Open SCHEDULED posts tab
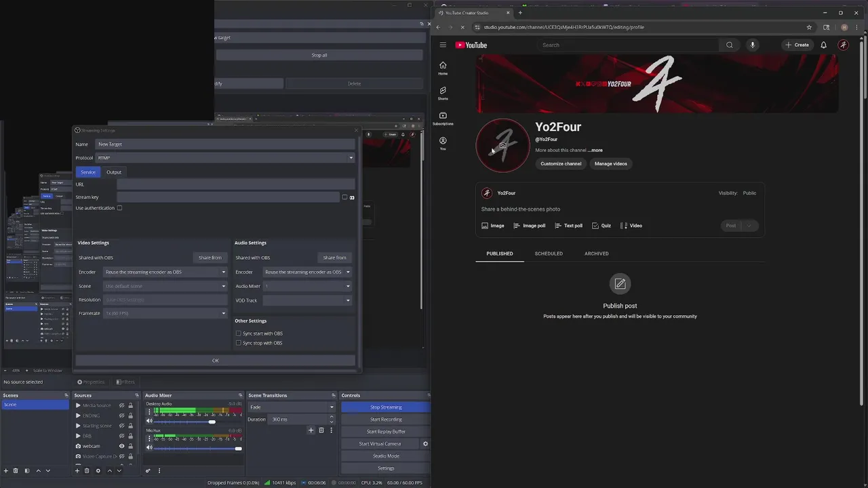The width and height of the screenshot is (868, 488). [549, 253]
